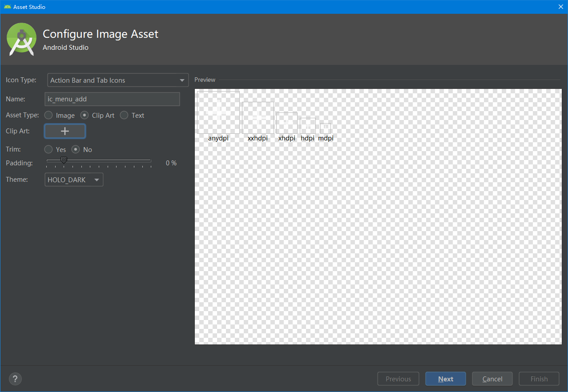568x392 pixels.
Task: Select No for the Trim option
Action: 76,149
